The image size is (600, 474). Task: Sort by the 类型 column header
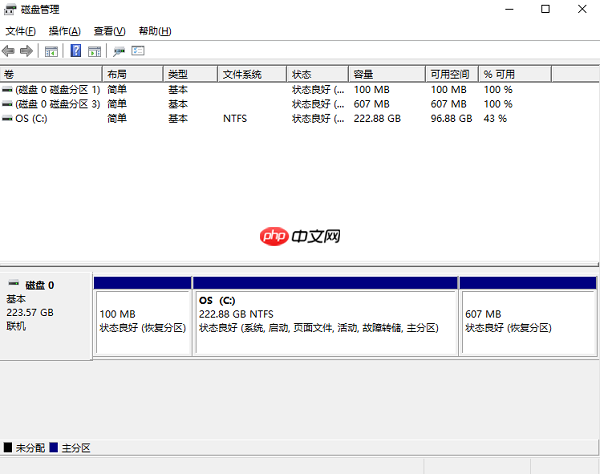tap(191, 74)
